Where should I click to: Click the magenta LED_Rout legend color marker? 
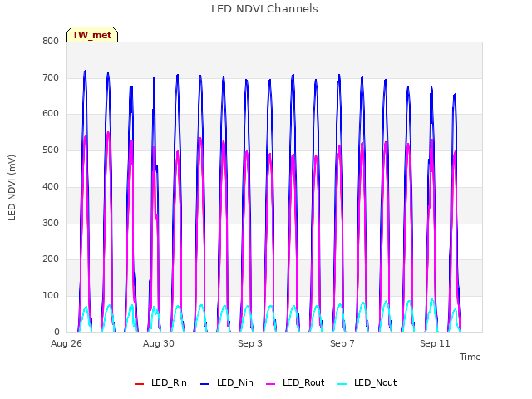(271, 384)
